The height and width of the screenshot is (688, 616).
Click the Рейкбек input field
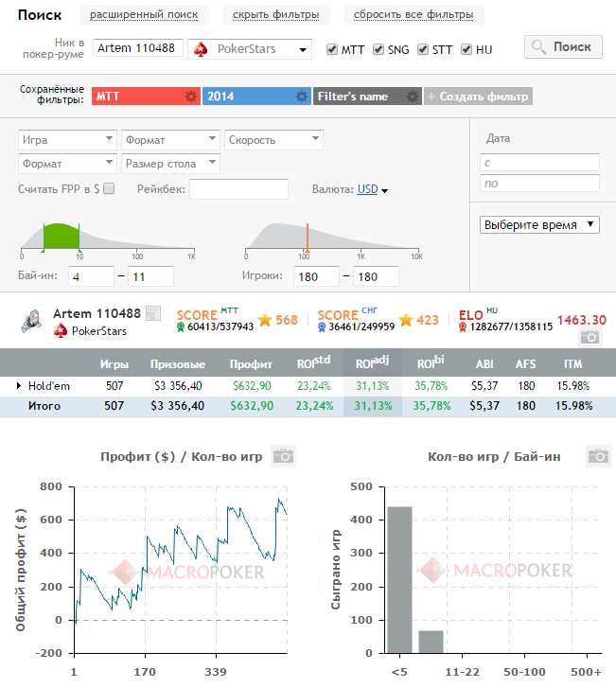point(238,189)
